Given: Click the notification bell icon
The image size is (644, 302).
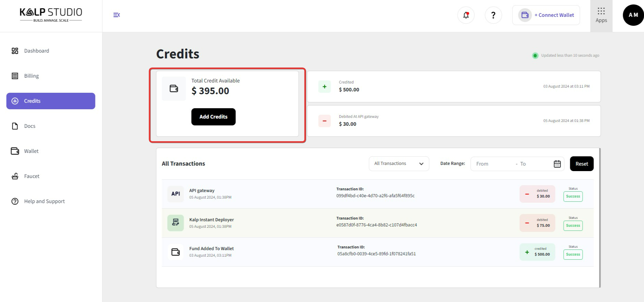Looking at the screenshot, I should click(466, 15).
